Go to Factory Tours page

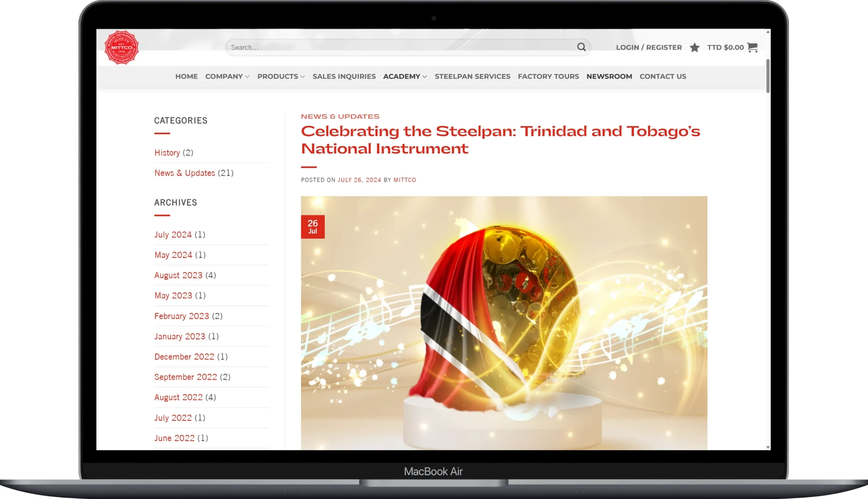click(x=548, y=76)
